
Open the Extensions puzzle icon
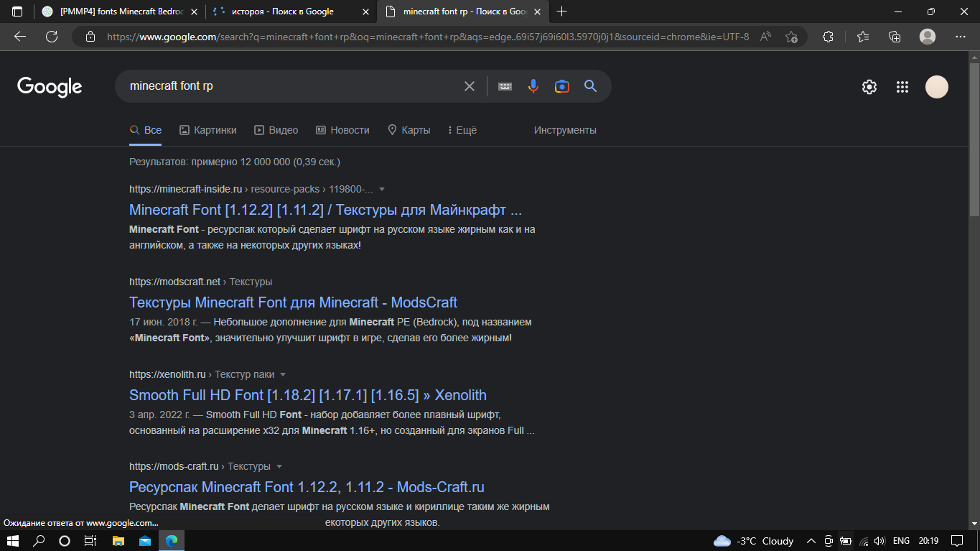tap(829, 37)
